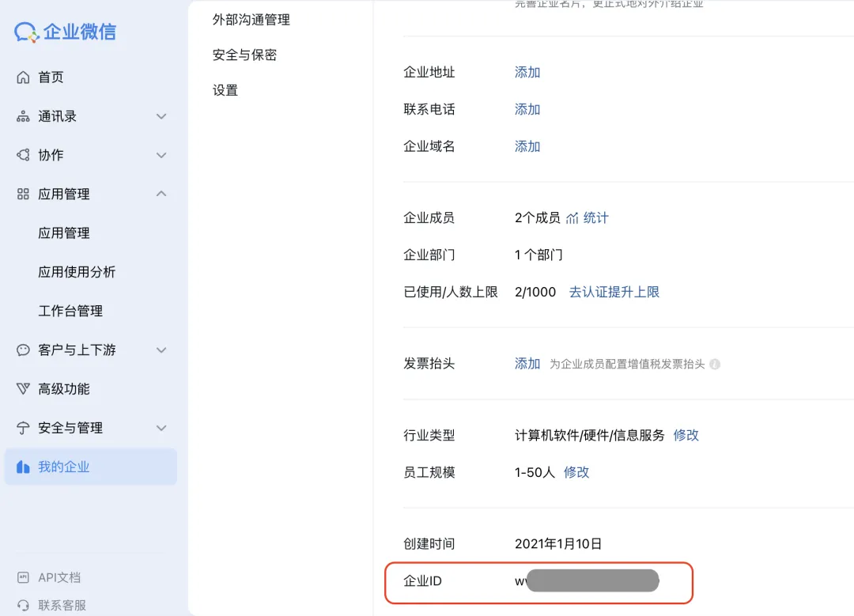Click the 通讯录 contacts icon
Image resolution: width=854 pixels, height=616 pixels.
click(x=23, y=116)
